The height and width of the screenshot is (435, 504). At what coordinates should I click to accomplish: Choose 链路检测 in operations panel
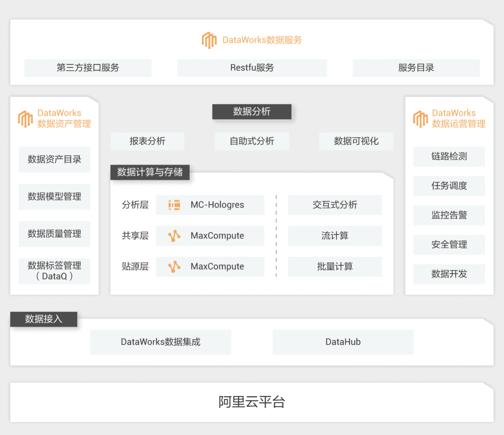449,156
